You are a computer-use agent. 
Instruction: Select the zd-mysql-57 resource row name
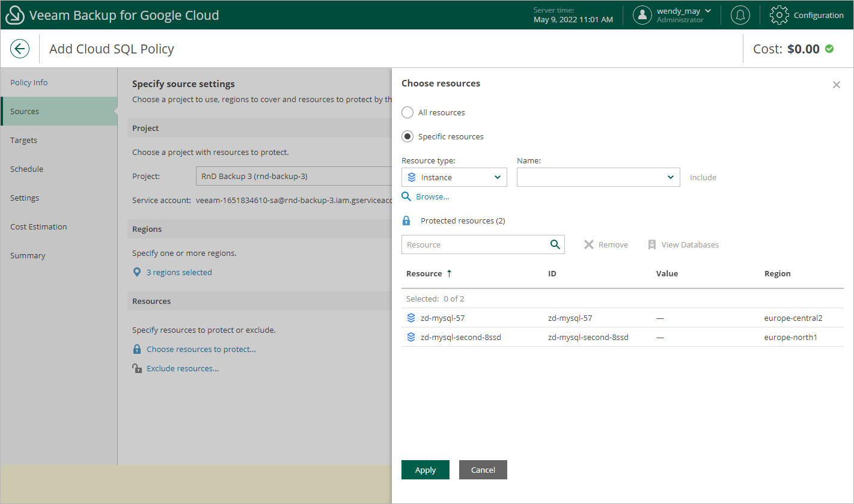(x=442, y=318)
